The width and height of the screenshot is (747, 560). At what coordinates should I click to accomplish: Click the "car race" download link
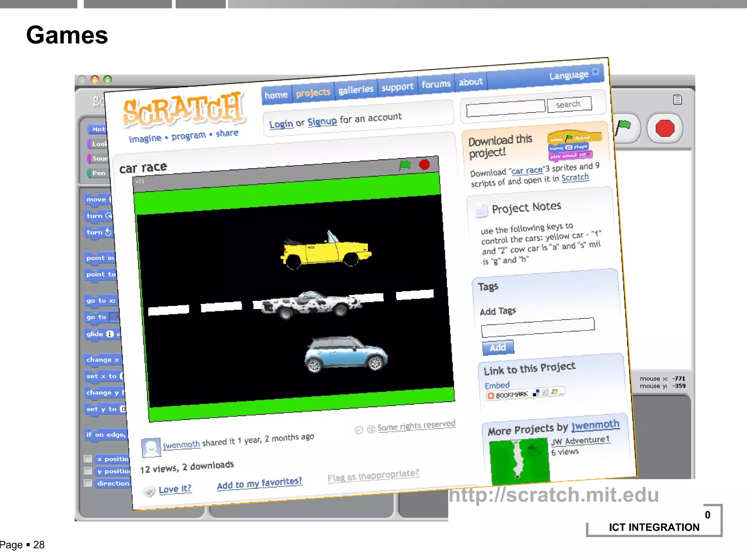point(527,170)
